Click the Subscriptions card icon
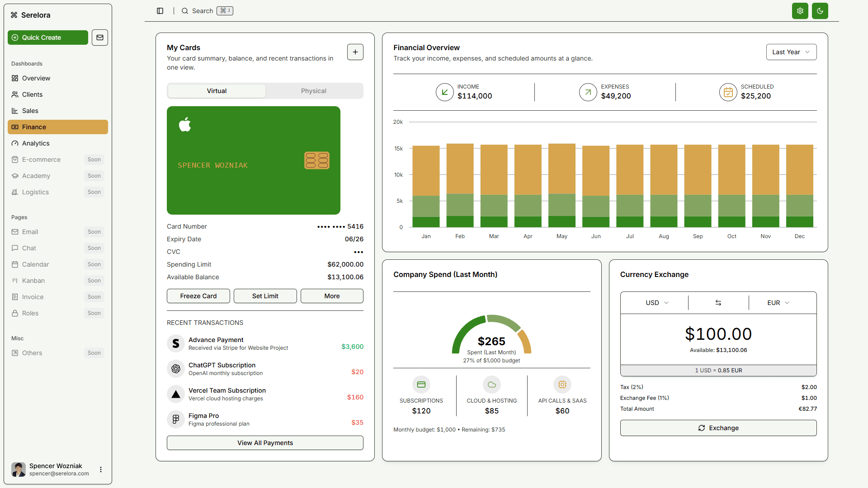The width and height of the screenshot is (868, 488). coord(421,385)
